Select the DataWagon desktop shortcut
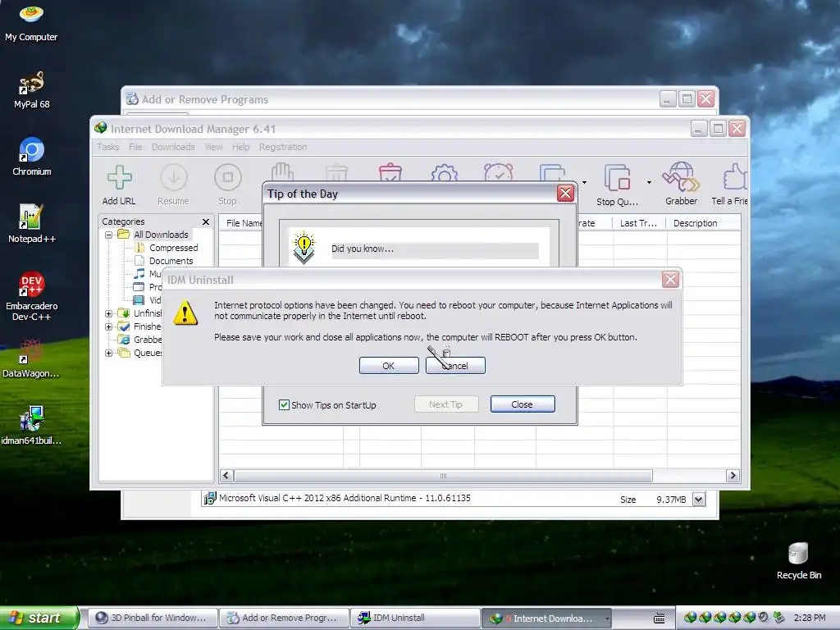This screenshot has width=840, height=630. point(30,351)
